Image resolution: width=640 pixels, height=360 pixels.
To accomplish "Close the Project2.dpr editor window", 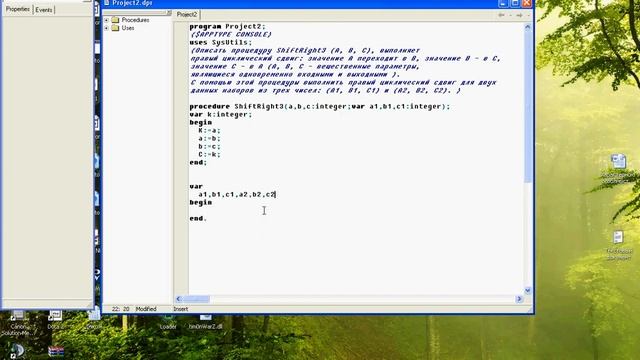I will (x=527, y=3).
